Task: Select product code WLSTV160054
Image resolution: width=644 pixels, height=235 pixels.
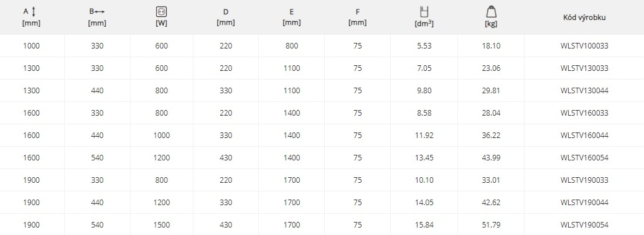Action: (584, 158)
